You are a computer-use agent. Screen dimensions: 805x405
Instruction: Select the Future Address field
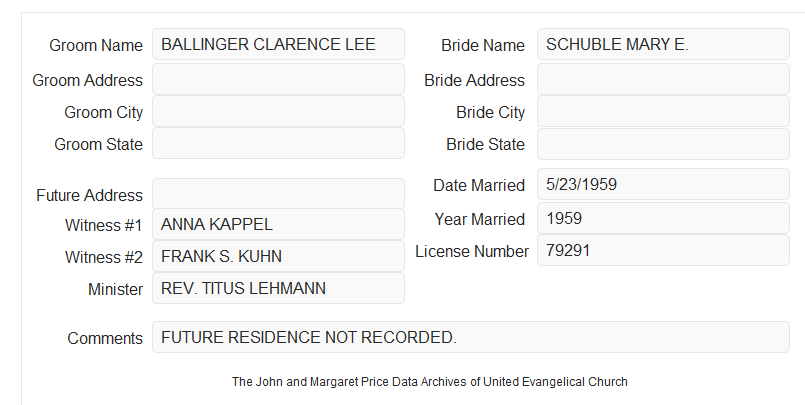point(278,194)
